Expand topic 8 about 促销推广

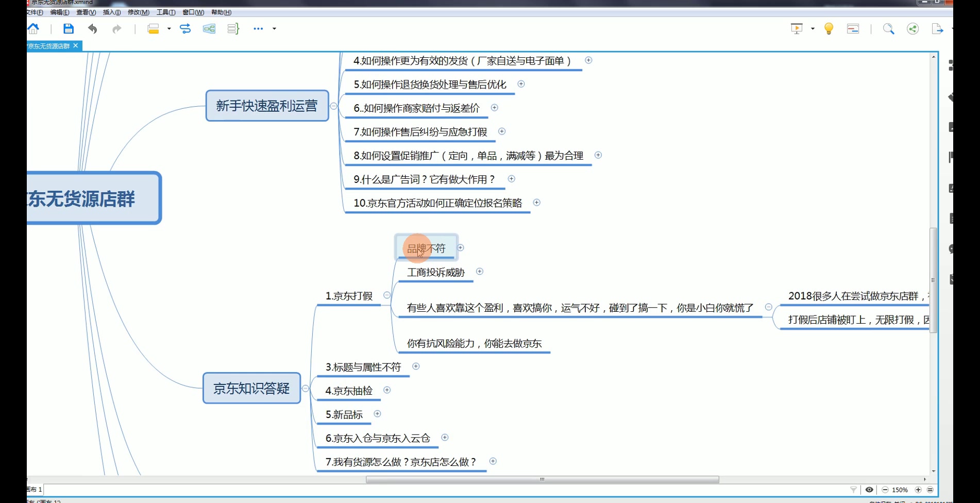[598, 155]
